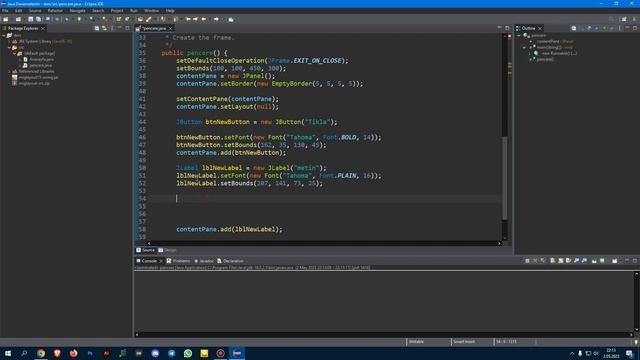Click the New wizard toolbar icon

coord(5,19)
